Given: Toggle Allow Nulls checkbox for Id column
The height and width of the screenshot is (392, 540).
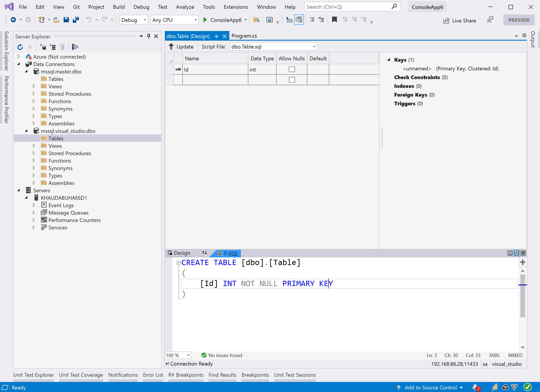Looking at the screenshot, I should pos(291,69).
